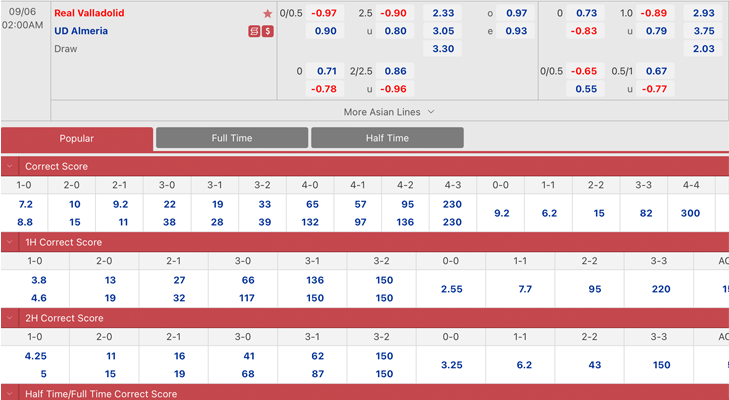Choose Correct Score 3-2 at 33

tap(264, 204)
